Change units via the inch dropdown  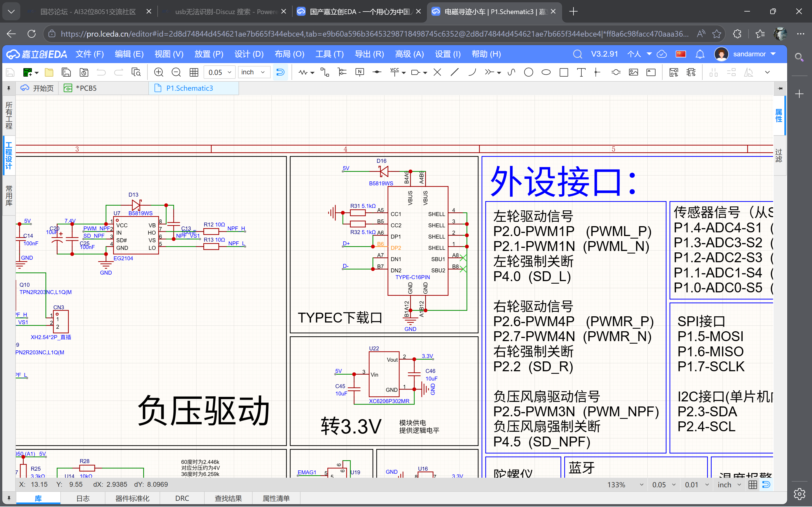[254, 72]
